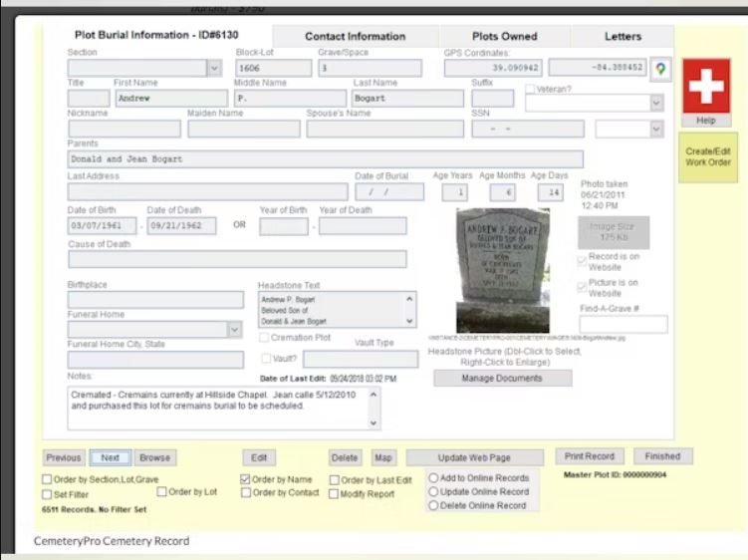The width and height of the screenshot is (748, 560).
Task: Open the Google Maps pin icon
Action: click(x=660, y=69)
